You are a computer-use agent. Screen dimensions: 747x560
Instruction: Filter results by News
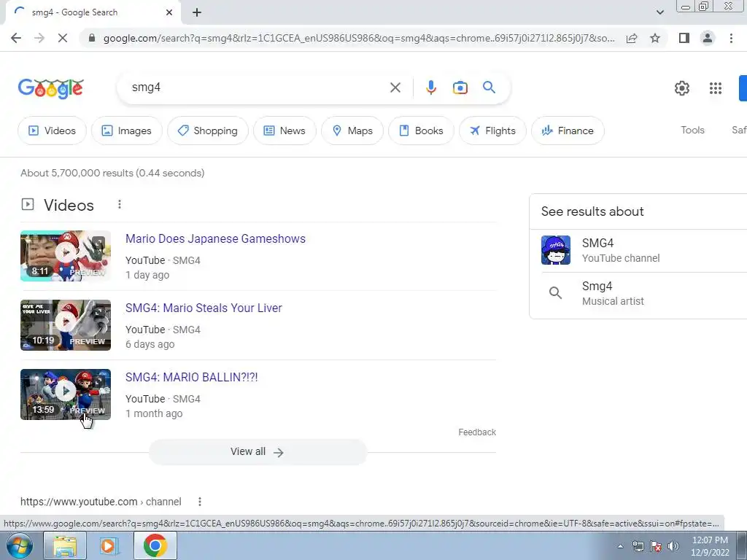[x=285, y=131]
